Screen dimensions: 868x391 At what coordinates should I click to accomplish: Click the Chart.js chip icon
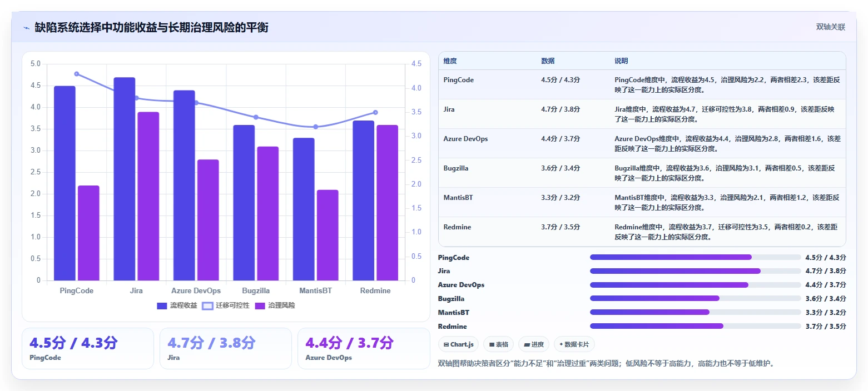point(447,344)
